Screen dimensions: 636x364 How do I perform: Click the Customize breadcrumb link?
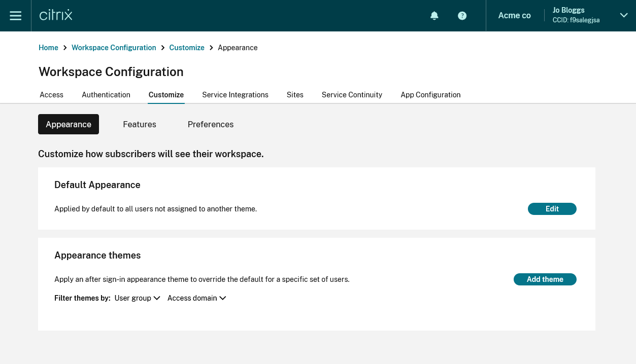coord(187,47)
